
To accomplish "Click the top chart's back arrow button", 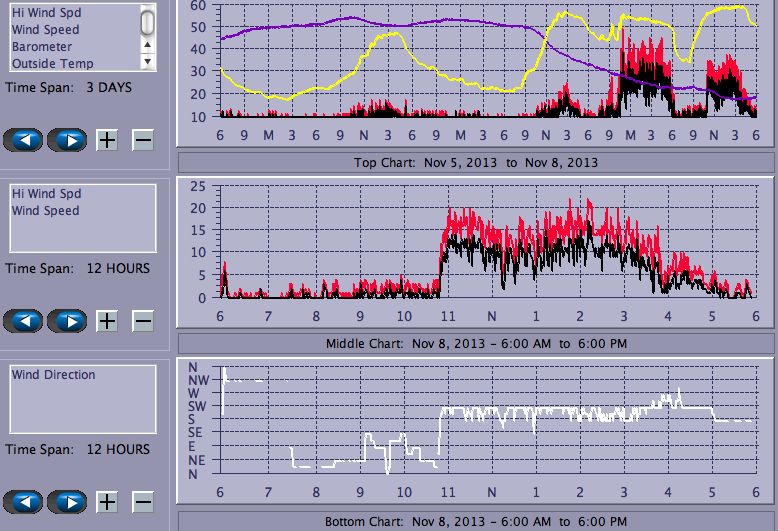I will click(24, 139).
